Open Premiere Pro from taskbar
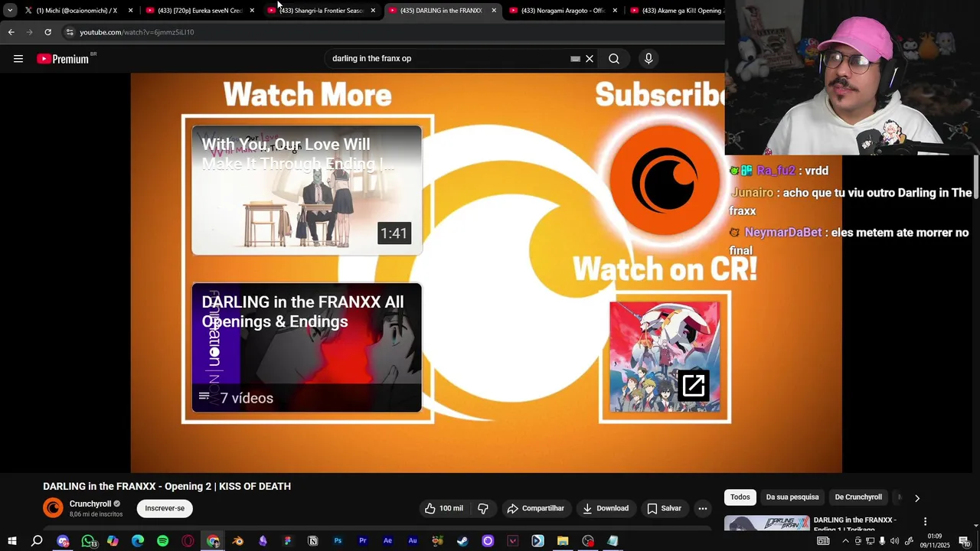The height and width of the screenshot is (551, 980). [x=363, y=541]
